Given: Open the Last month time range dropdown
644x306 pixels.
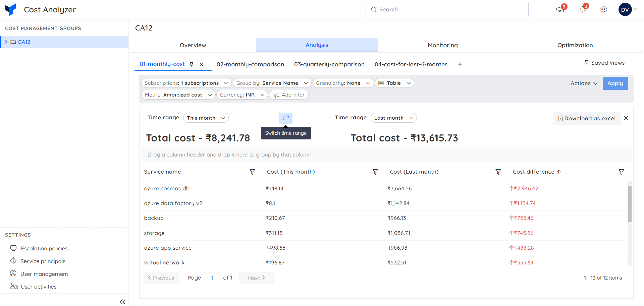Looking at the screenshot, I should (x=394, y=118).
